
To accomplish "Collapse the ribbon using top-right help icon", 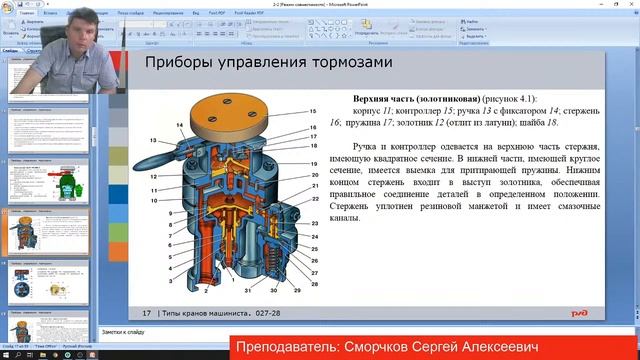I will pos(636,13).
